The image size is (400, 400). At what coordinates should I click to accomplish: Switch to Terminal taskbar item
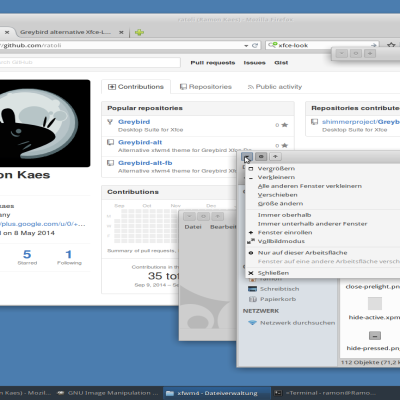click(326, 393)
